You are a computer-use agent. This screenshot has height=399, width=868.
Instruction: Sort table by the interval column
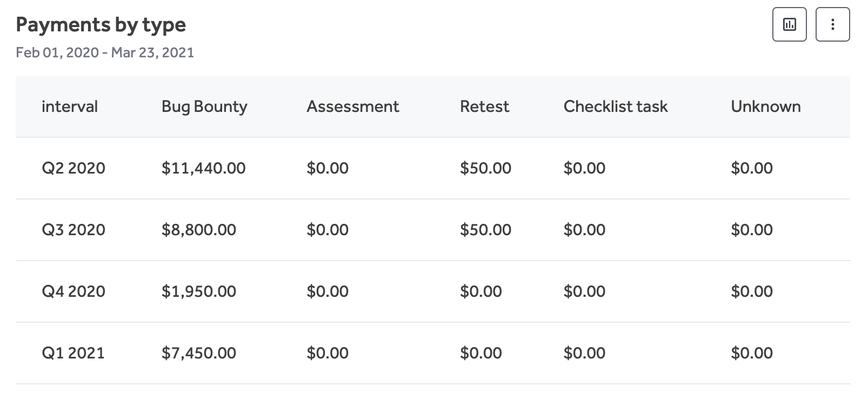coord(70,107)
